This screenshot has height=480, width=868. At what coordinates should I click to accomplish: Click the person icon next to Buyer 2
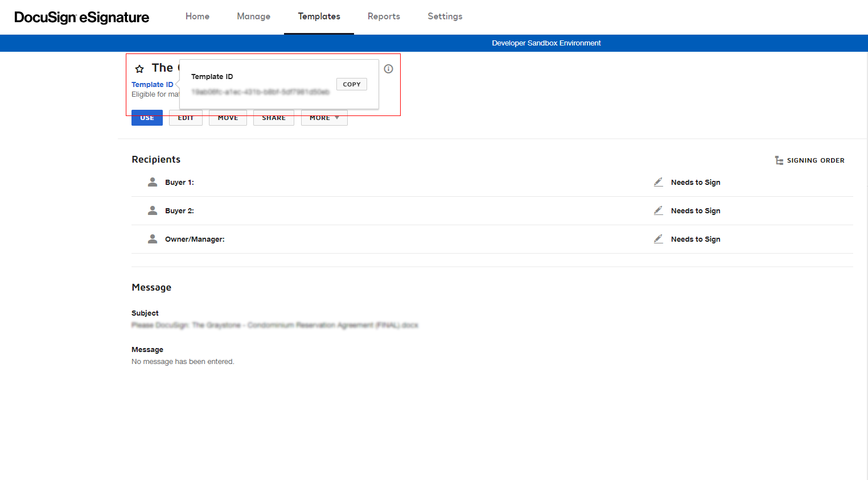tap(152, 210)
